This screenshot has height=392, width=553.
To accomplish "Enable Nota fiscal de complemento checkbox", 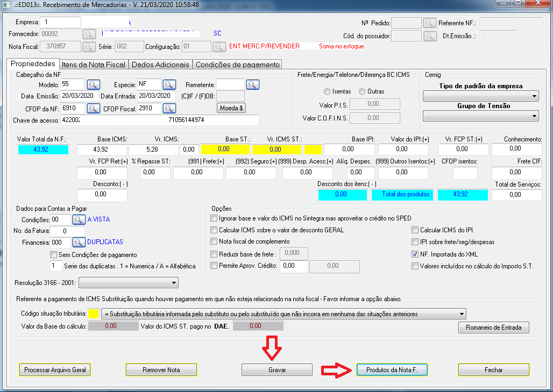I will [215, 241].
